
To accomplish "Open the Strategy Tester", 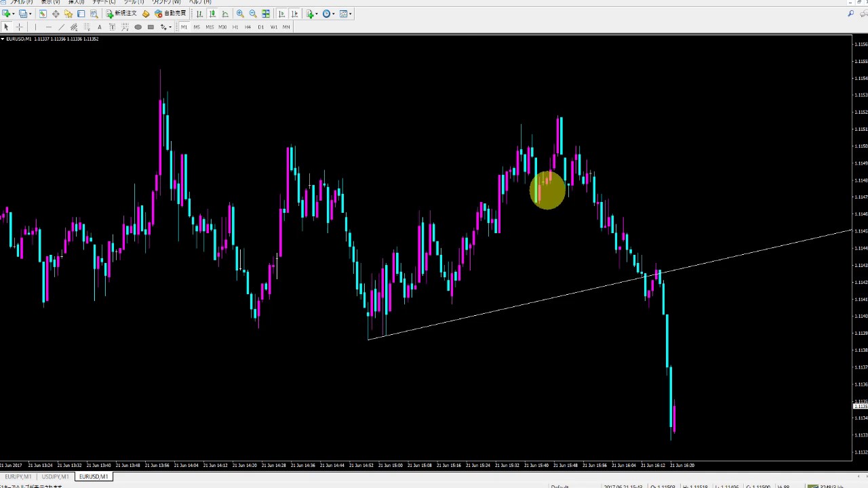I will click(94, 14).
